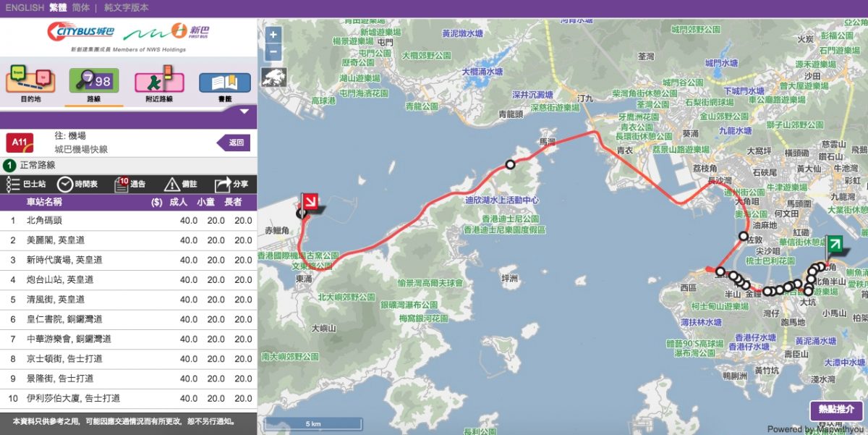The height and width of the screenshot is (435, 868).
Task: Open the 書籤 bookmarks icon
Action: click(x=224, y=83)
